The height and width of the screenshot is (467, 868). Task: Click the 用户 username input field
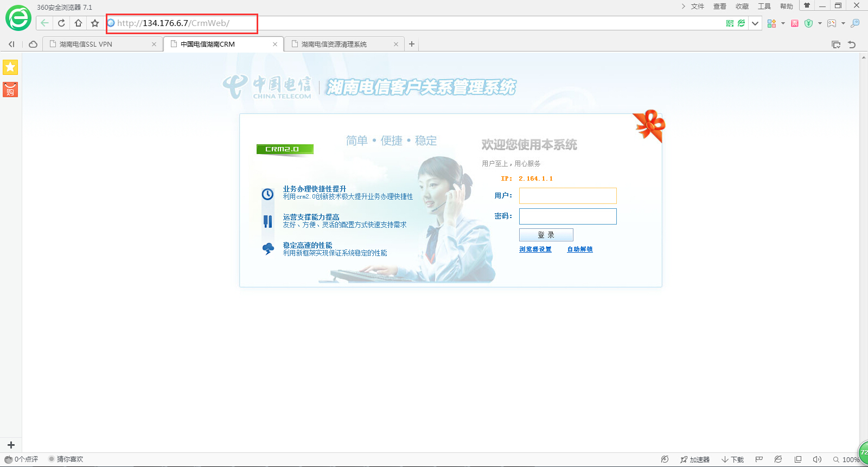pos(567,196)
